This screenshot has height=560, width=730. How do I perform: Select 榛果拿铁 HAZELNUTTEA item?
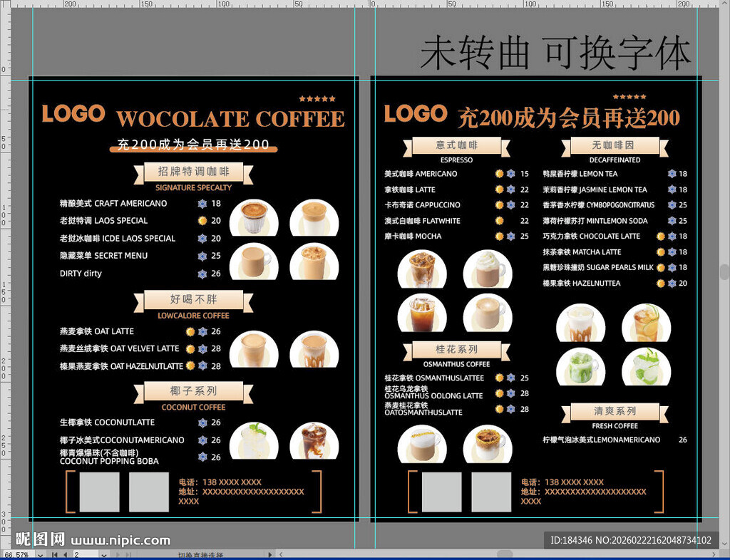tap(582, 284)
